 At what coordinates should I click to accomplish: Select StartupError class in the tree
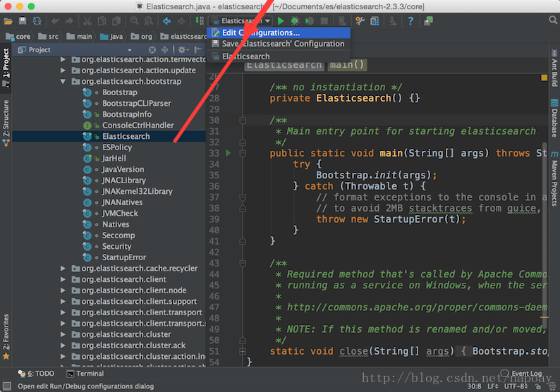pyautogui.click(x=124, y=257)
